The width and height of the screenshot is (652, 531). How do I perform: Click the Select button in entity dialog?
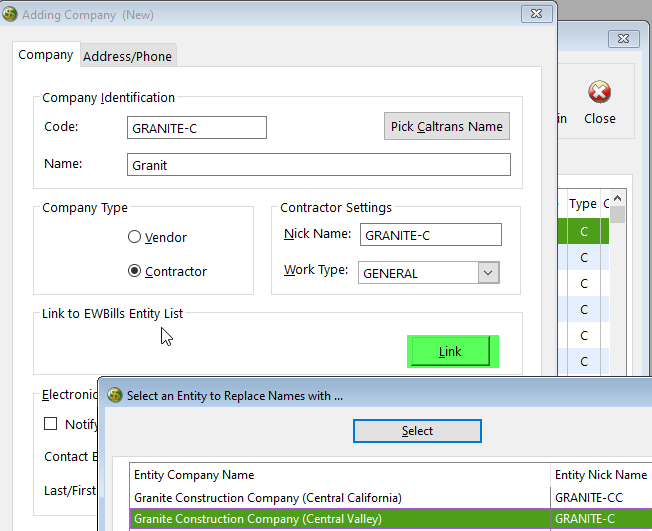417,431
